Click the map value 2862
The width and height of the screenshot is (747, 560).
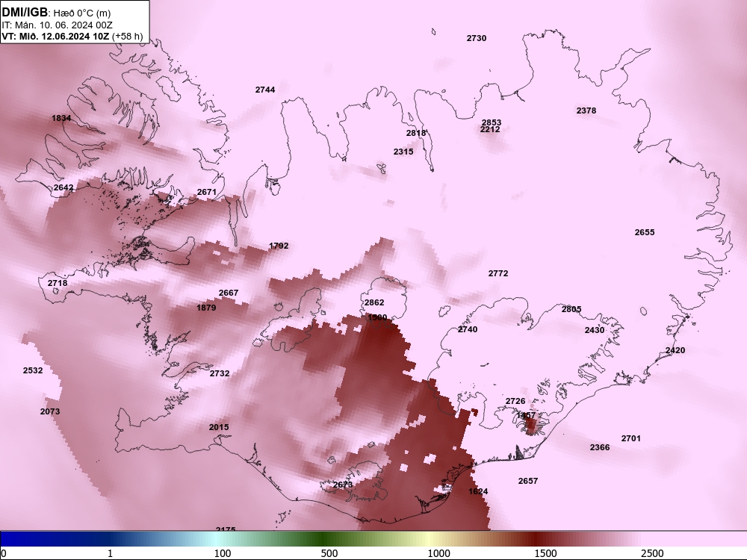click(374, 302)
